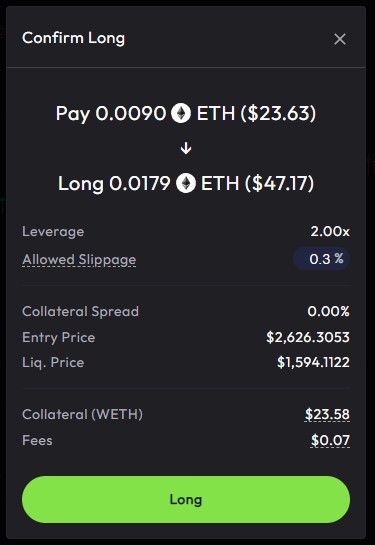Click the Leverage label
Screen dimensions: 375x545
point(53,232)
